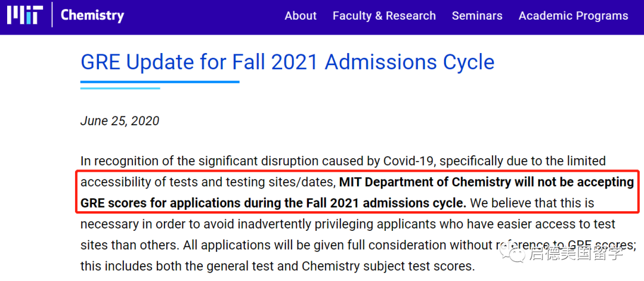Click the GRE Update article heading
The height and width of the screenshot is (281, 644).
pos(287,62)
